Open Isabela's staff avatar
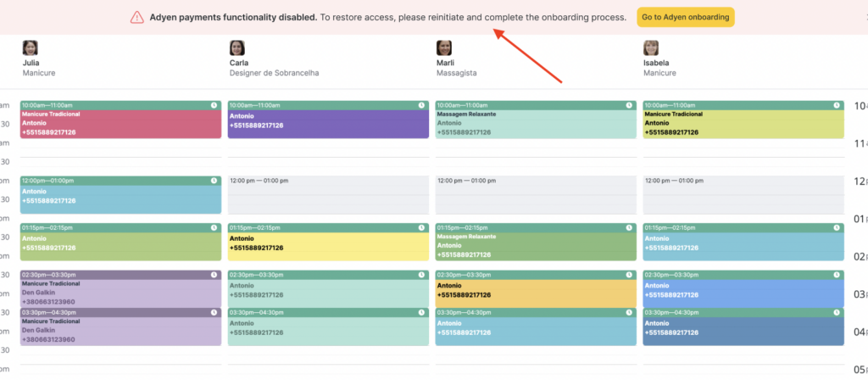The width and height of the screenshot is (868, 380). 651,48
